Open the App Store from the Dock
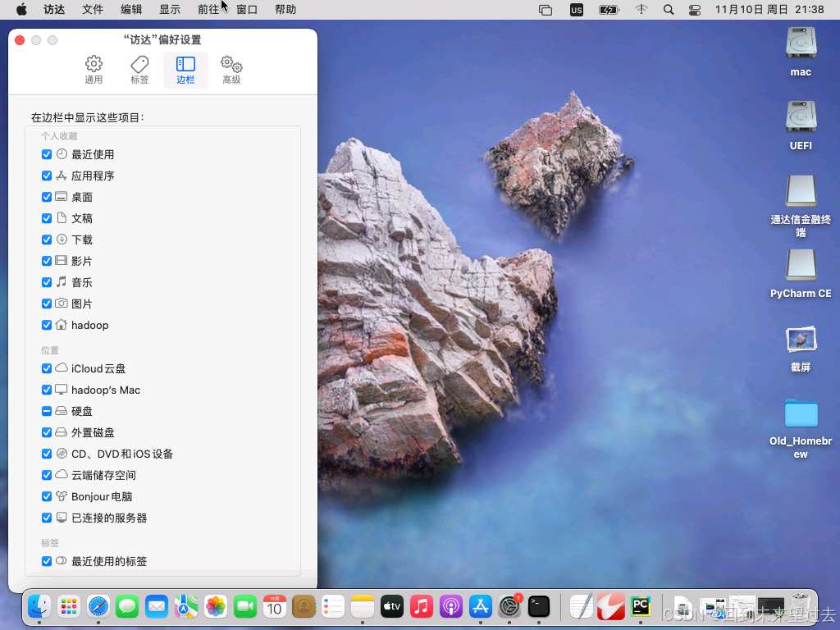This screenshot has height=630, width=840. click(x=480, y=607)
